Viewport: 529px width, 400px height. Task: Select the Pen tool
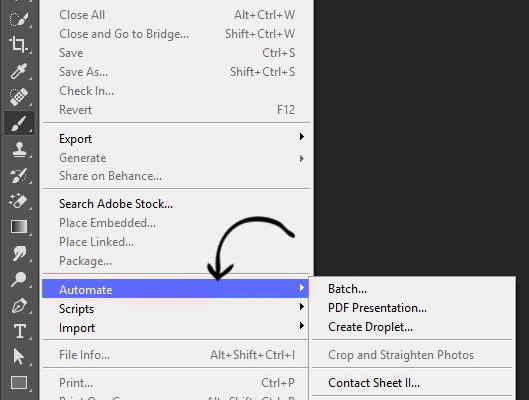coord(19,305)
